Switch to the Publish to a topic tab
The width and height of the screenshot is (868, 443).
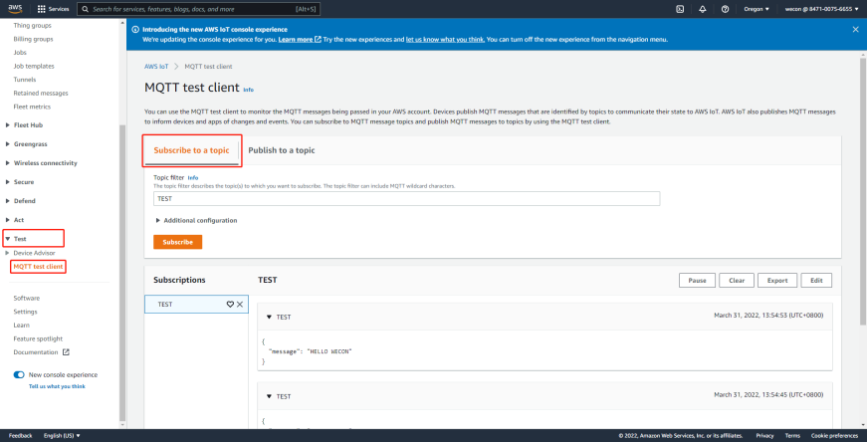point(281,150)
